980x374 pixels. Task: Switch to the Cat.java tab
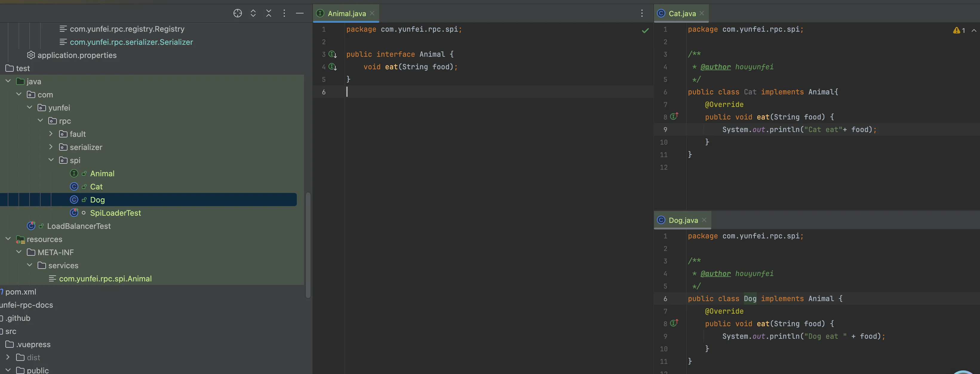point(682,13)
